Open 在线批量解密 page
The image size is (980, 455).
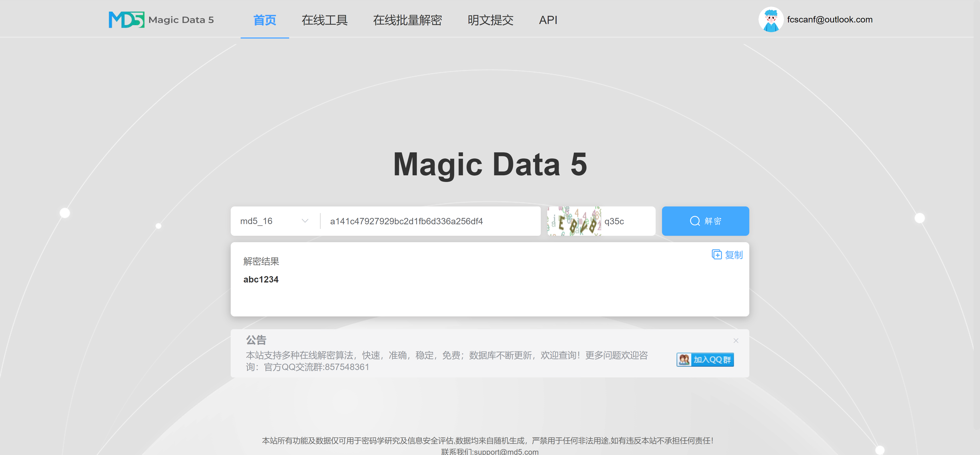click(x=407, y=20)
